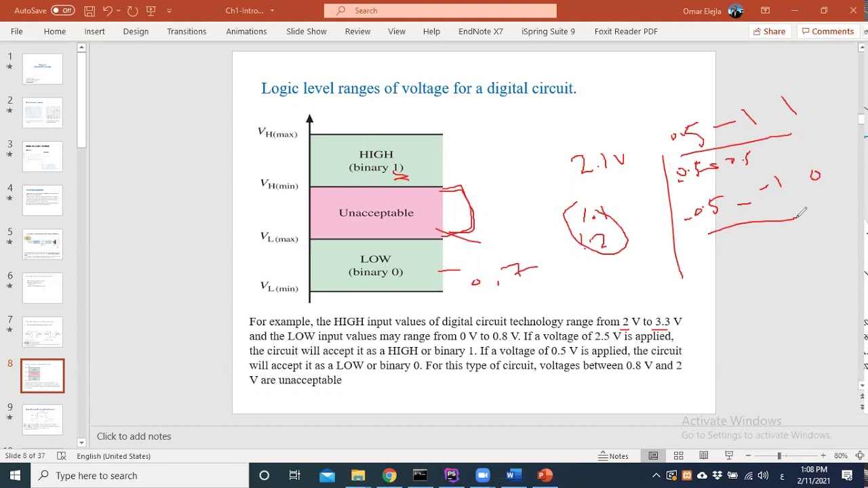The width and height of the screenshot is (868, 488).
Task: Click the Undo arrow icon
Action: (107, 10)
